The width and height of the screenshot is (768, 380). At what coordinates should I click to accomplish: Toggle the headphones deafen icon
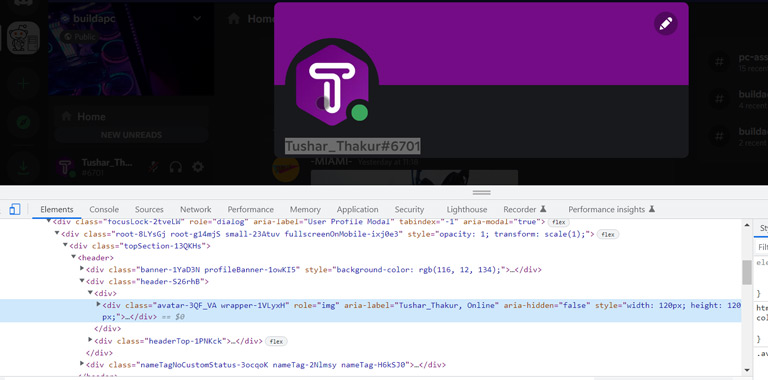175,167
